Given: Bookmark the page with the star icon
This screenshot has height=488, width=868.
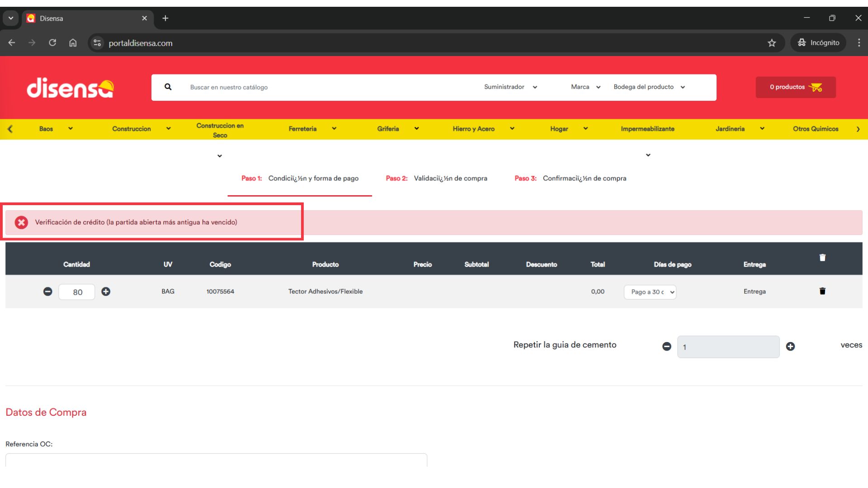Looking at the screenshot, I should (x=772, y=43).
